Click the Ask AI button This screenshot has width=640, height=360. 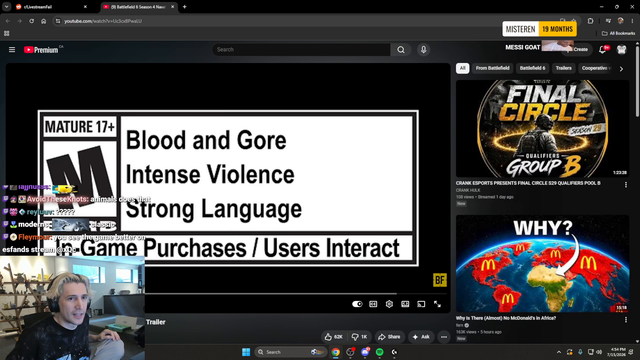(x=421, y=337)
